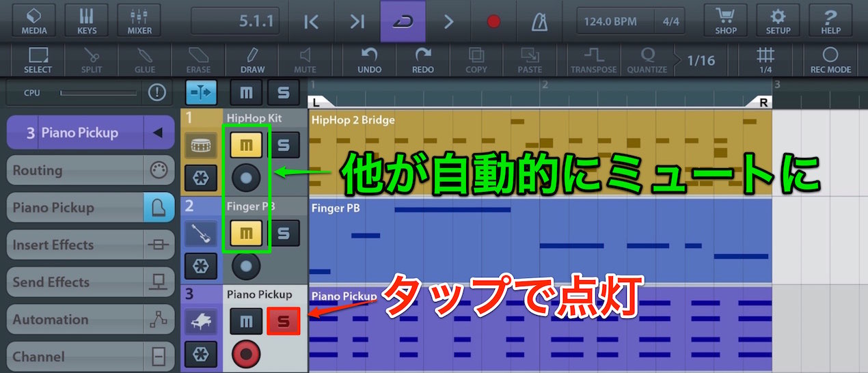
Task: Click the transport record button
Action: coord(493,21)
